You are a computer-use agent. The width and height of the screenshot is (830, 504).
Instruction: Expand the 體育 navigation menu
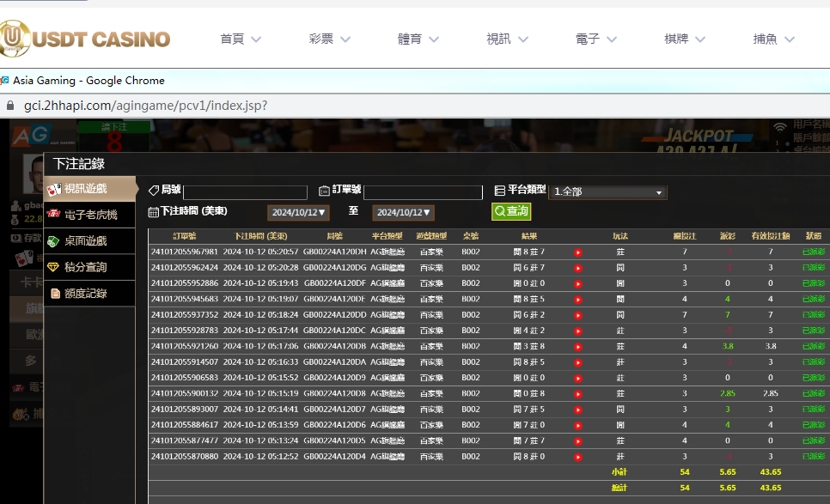(418, 39)
